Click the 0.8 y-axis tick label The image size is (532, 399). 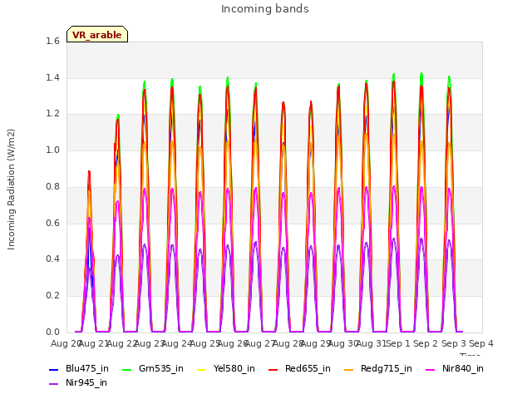click(x=52, y=186)
